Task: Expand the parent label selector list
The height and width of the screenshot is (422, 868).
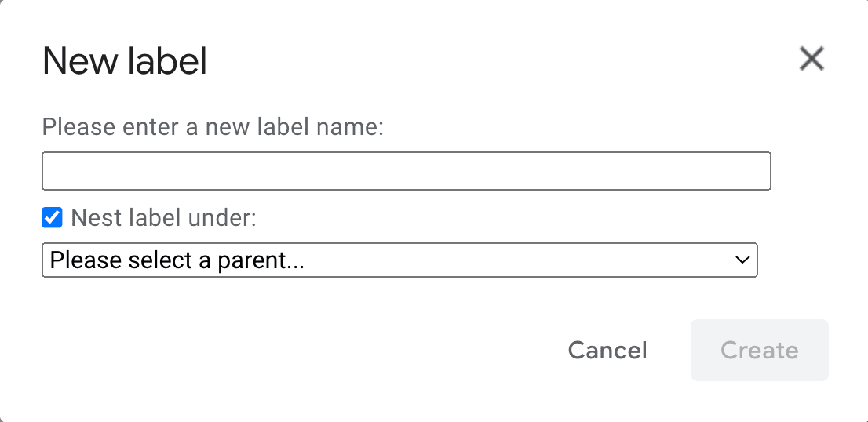Action: (x=399, y=260)
